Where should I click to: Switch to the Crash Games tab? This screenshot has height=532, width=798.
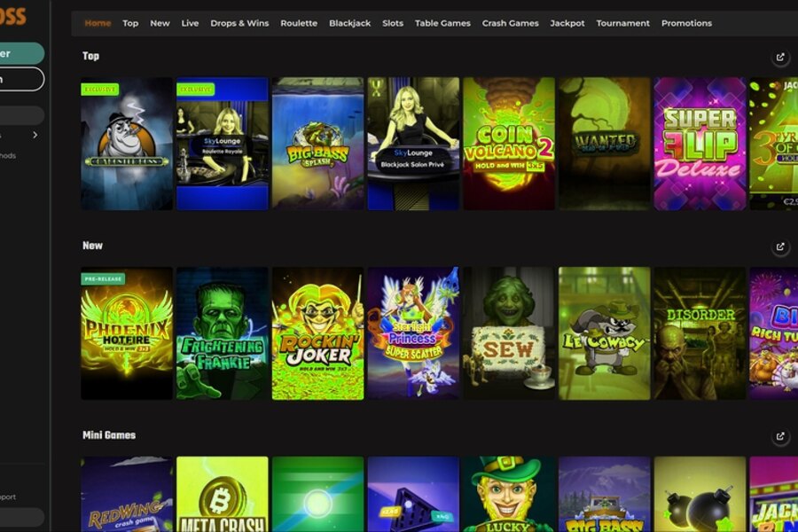tap(510, 23)
